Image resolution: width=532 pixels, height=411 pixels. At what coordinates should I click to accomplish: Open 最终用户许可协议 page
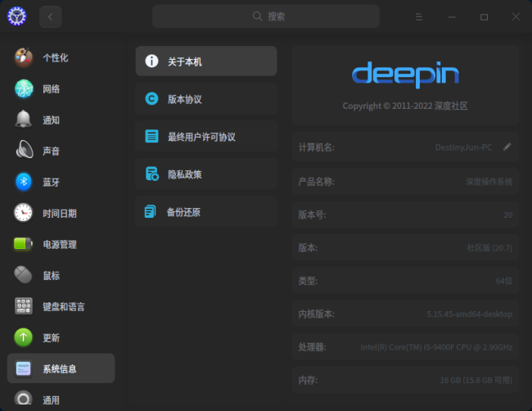[x=206, y=136]
